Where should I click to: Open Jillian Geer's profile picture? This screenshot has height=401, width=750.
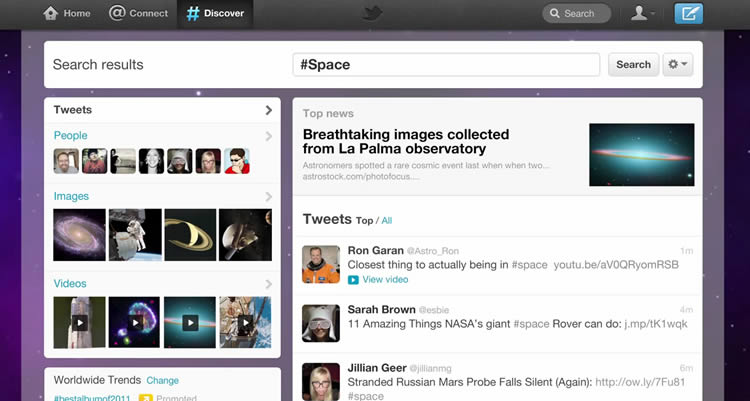pyautogui.click(x=321, y=382)
